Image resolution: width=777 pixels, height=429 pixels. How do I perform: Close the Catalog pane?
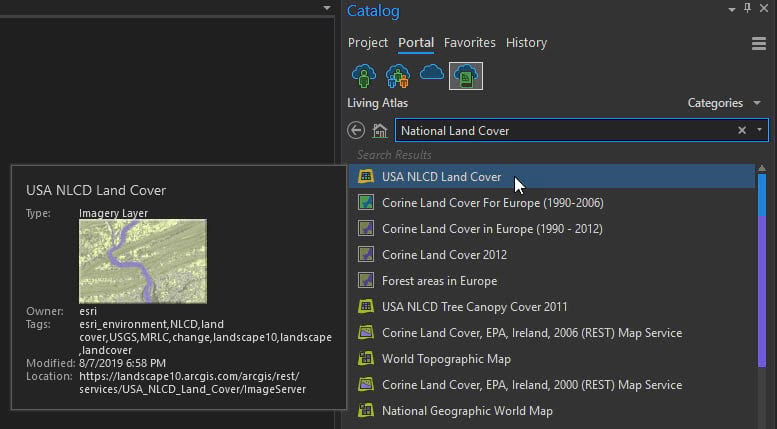coord(764,8)
